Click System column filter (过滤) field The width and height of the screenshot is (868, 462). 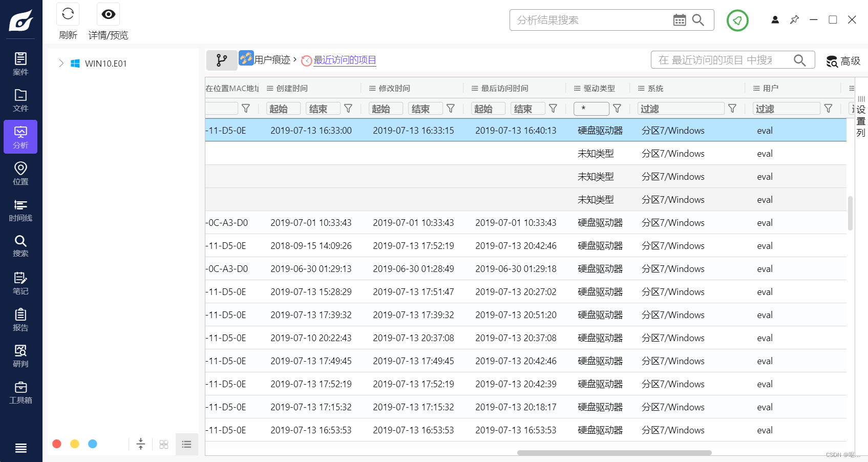coord(681,109)
